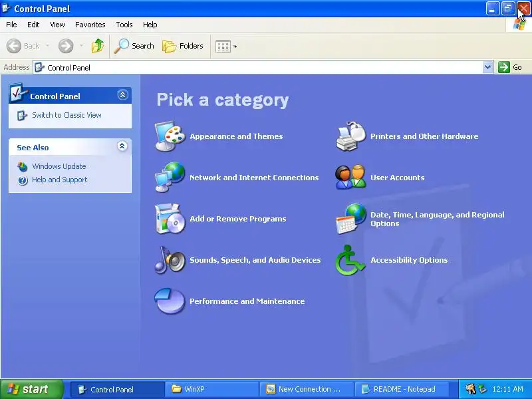Open the Appearance and Themes palette icon
Screen dimensions: 532x399
[x=170, y=136]
